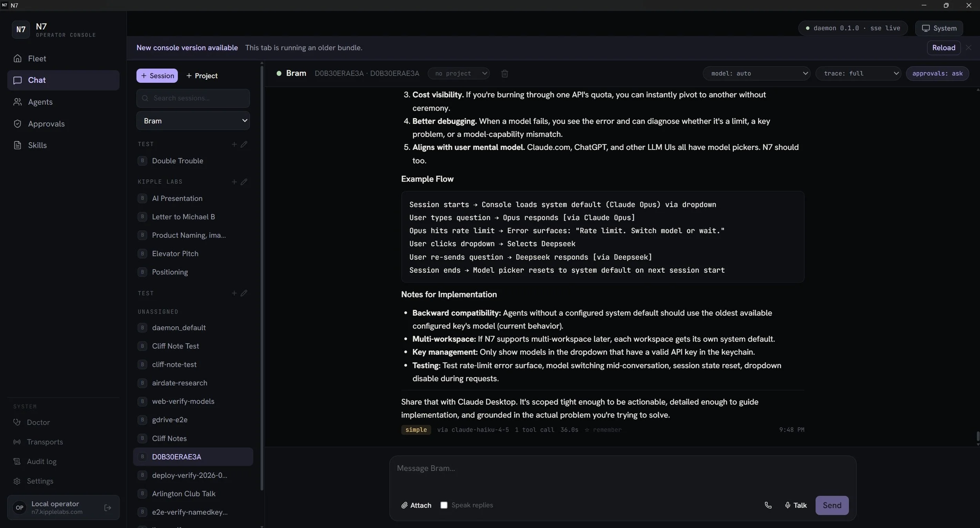Screen dimensions: 980x528
Task: Open the Approvals section
Action: click(63, 124)
